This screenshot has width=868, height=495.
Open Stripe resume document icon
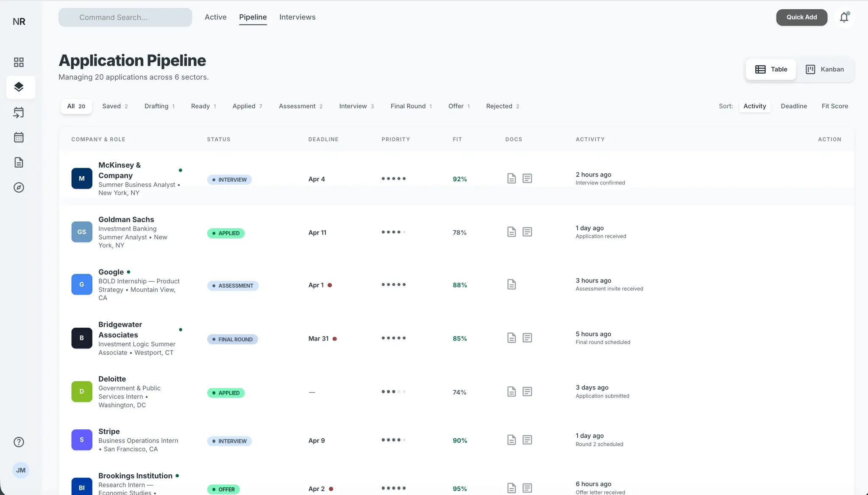click(x=512, y=440)
